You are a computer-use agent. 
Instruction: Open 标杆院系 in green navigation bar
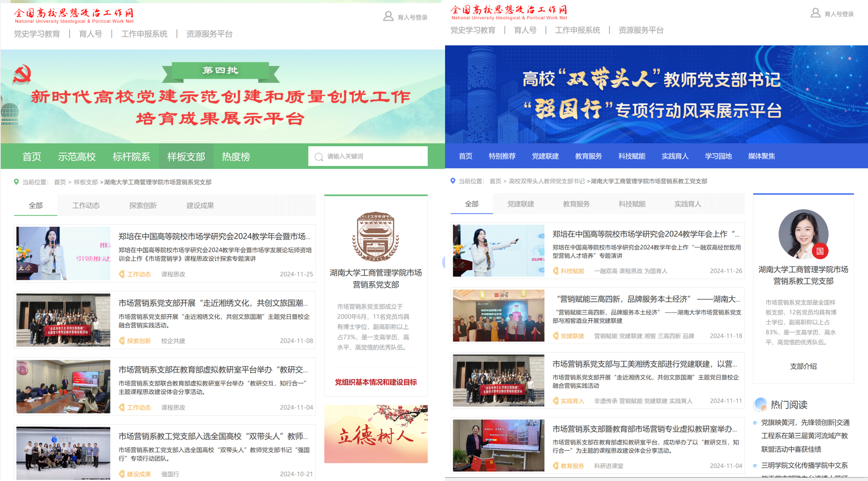pos(131,156)
